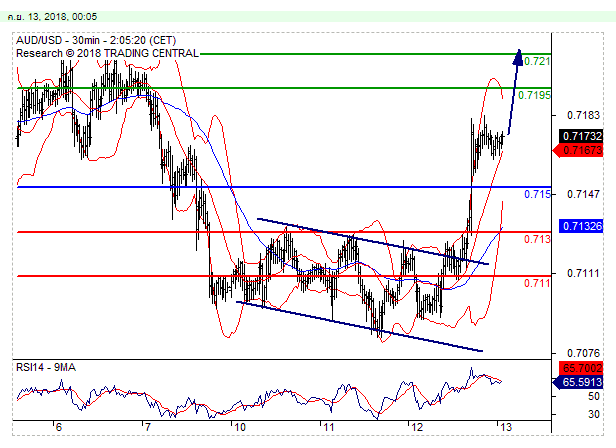The width and height of the screenshot is (616, 448).
Task: Click the 0.7076 axis price value
Action: coord(583,353)
